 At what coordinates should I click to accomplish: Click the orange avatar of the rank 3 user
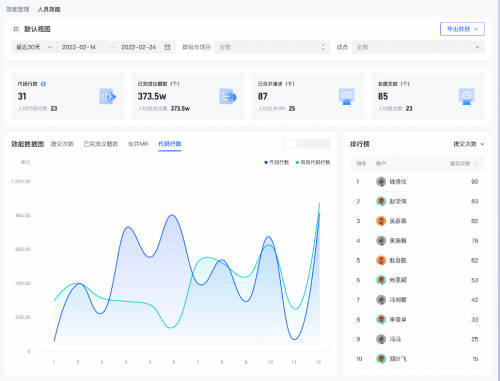(381, 221)
